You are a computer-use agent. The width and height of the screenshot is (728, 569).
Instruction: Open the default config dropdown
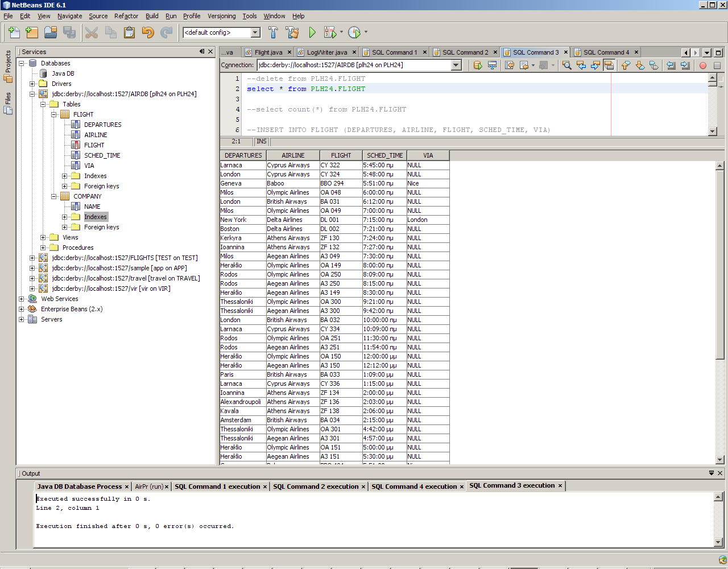[255, 32]
